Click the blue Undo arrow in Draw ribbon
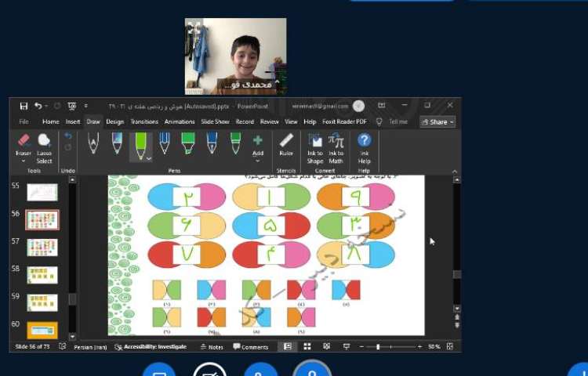588x376 pixels. (x=68, y=136)
